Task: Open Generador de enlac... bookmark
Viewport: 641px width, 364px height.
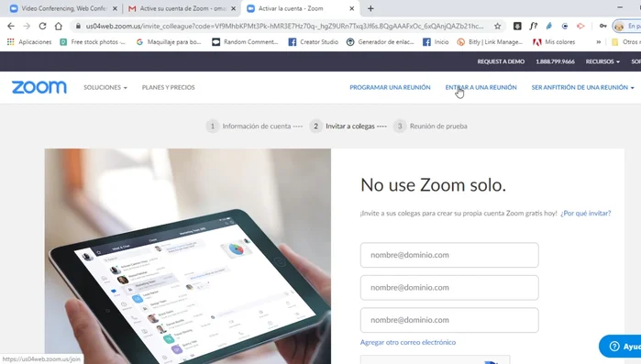Action: 381,41
